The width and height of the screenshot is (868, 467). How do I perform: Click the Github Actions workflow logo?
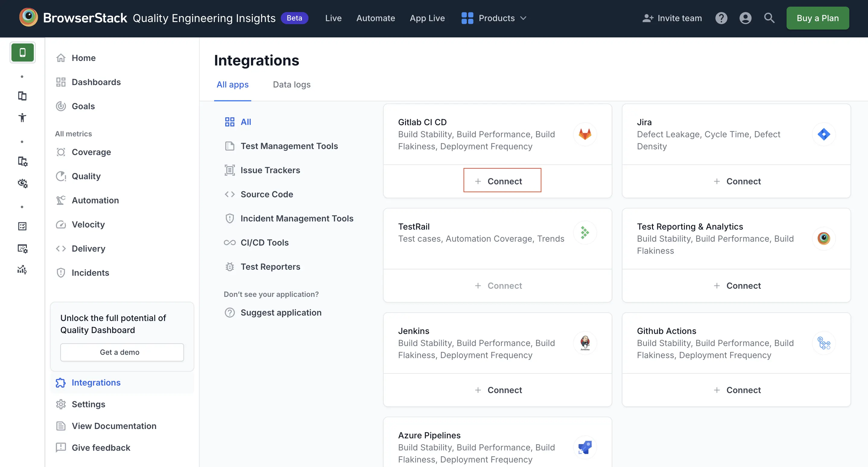pos(824,343)
